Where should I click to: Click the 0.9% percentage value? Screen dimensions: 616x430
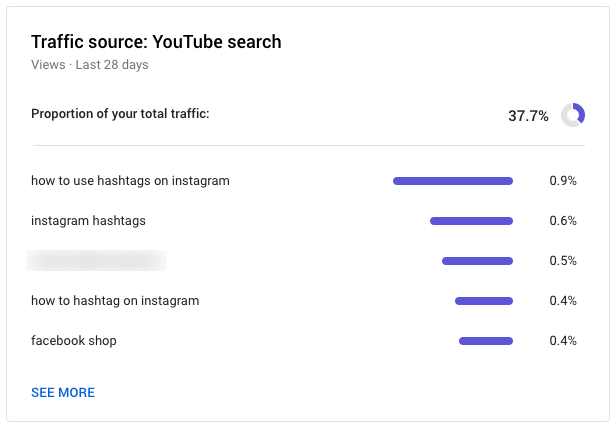coord(563,181)
